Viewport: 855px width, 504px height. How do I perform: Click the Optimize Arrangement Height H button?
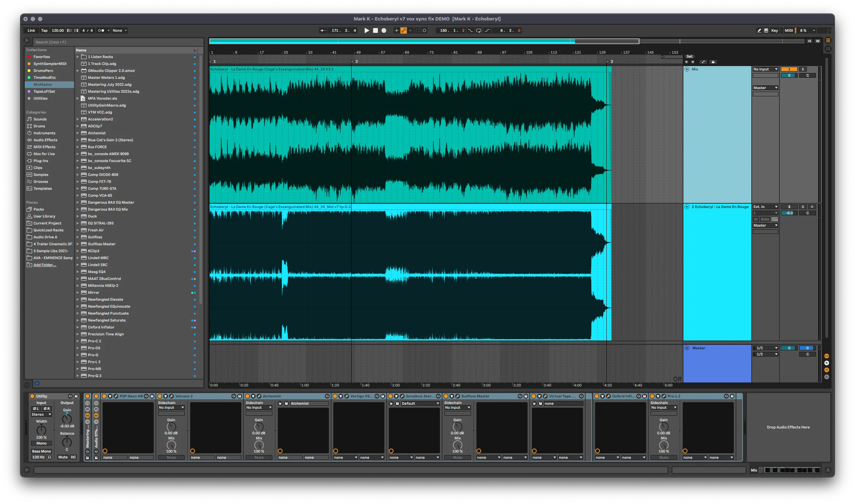pos(809,41)
